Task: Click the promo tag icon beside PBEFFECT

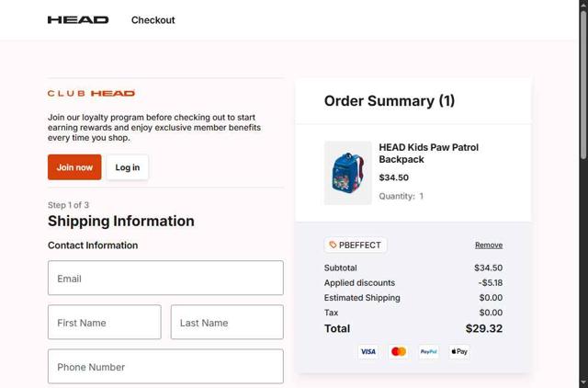Action: click(333, 245)
